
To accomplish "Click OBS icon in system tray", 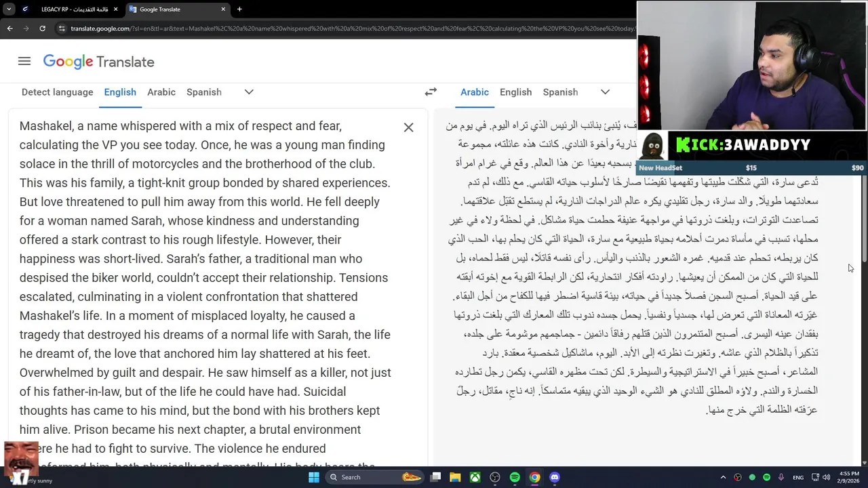I will coord(738,477).
